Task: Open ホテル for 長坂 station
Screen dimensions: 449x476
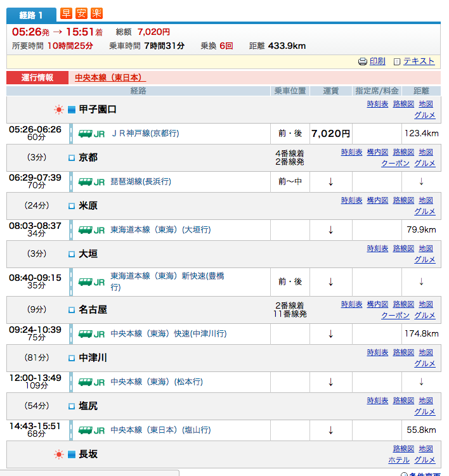Action: (x=398, y=460)
